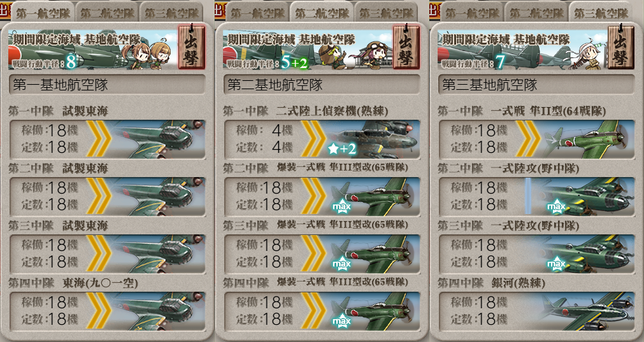
Task: Edit the 第一基地航空隊 name field
Action: [107, 85]
